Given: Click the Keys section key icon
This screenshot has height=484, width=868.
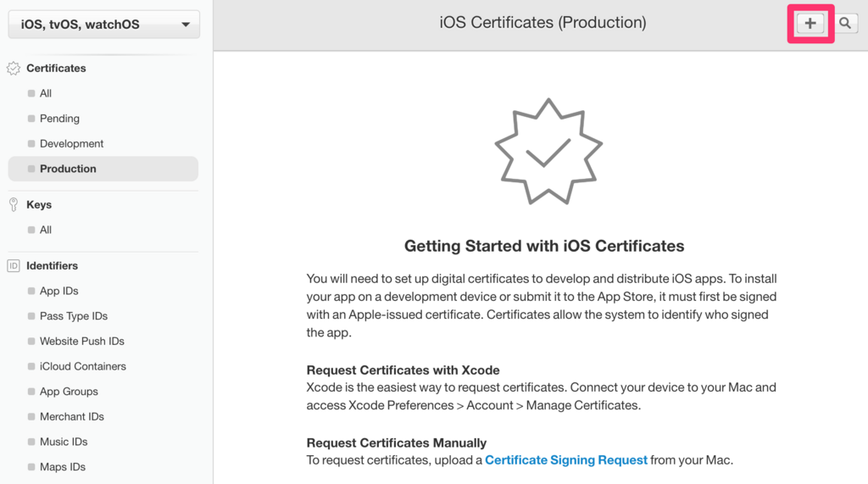Looking at the screenshot, I should [x=14, y=204].
